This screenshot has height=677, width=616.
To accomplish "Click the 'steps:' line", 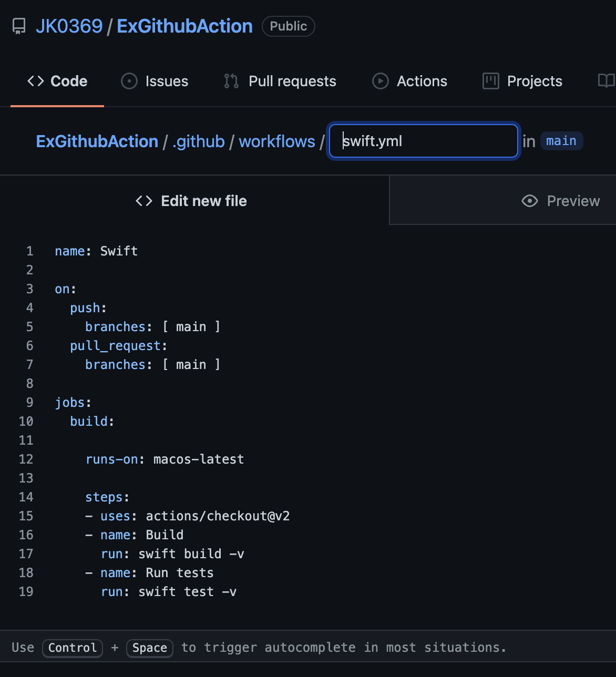I will coord(107,497).
